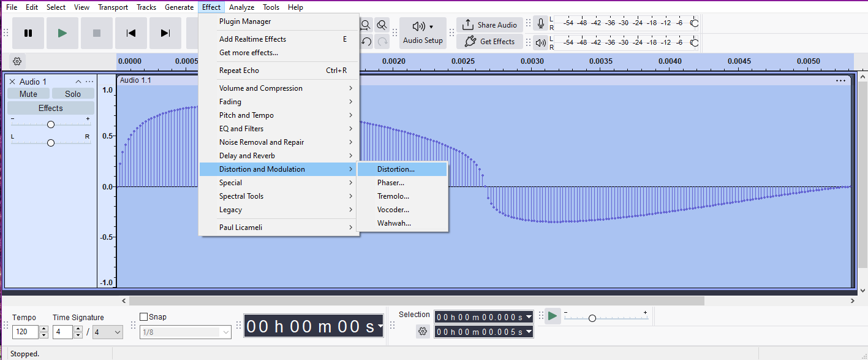Expand the Legacy submenu
This screenshot has width=868, height=360.
[x=279, y=210]
